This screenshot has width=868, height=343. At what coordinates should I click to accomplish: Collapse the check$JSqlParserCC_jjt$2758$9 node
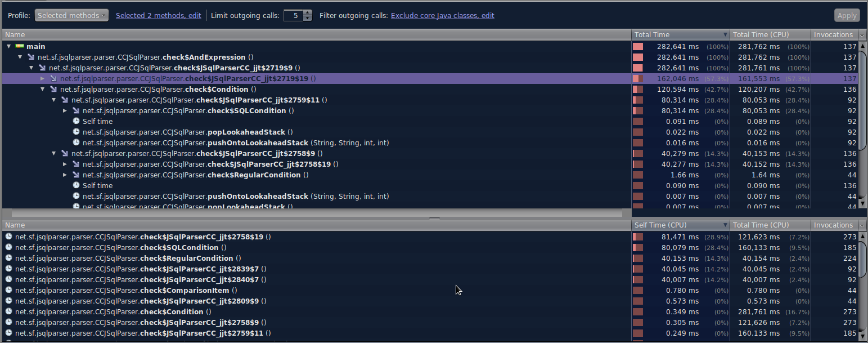[54, 154]
